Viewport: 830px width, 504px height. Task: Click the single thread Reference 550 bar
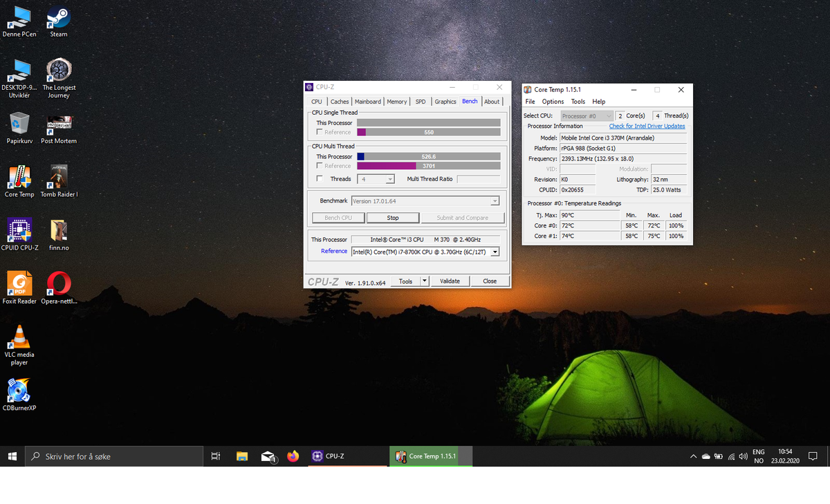(x=429, y=132)
